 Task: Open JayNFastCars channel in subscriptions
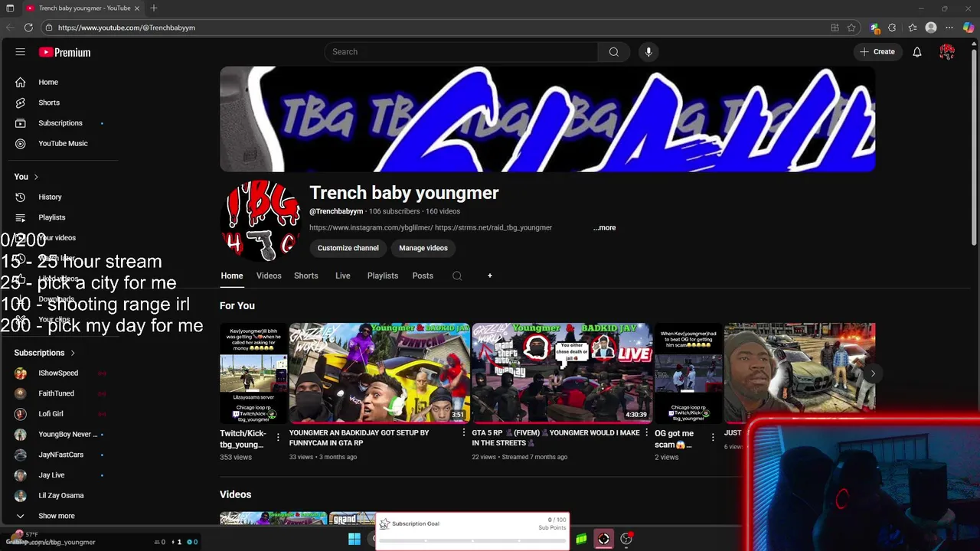61,455
